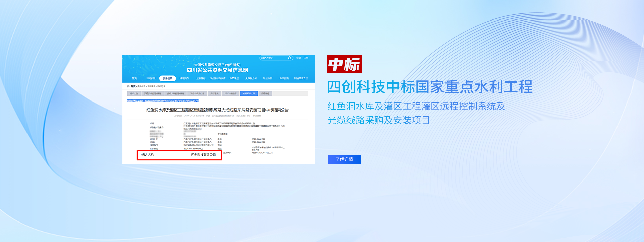This screenshot has height=242, width=644.
Task: Click the search magnifier icon
Action: point(289,58)
